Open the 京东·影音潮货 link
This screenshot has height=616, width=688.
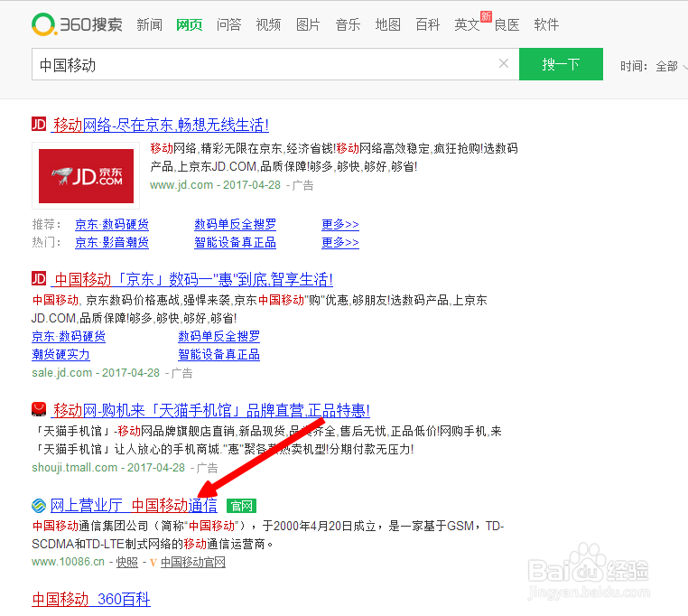112,242
